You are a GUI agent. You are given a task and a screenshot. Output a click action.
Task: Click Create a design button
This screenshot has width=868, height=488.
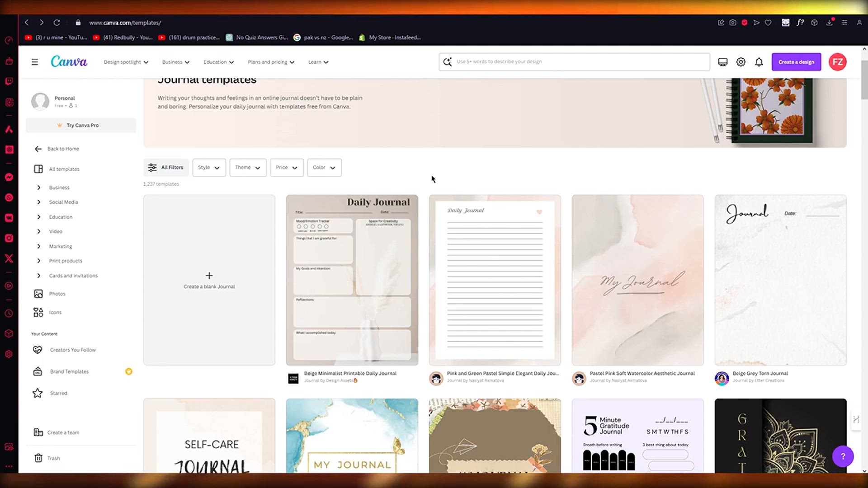tap(796, 62)
